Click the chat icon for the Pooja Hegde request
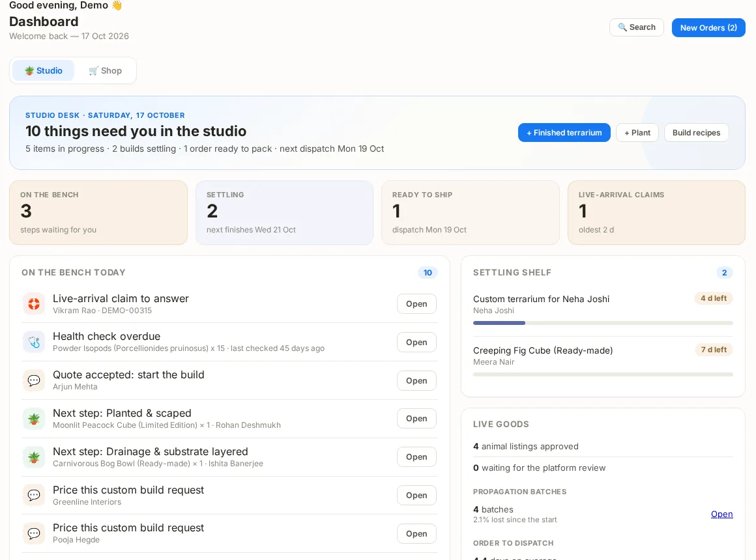This screenshot has width=756, height=560. click(34, 533)
